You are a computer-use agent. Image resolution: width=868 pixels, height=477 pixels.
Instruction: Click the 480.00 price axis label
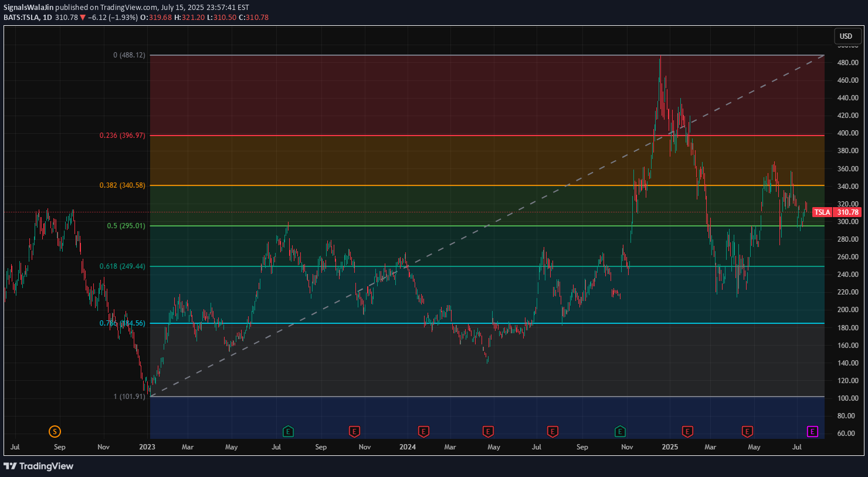coord(848,63)
